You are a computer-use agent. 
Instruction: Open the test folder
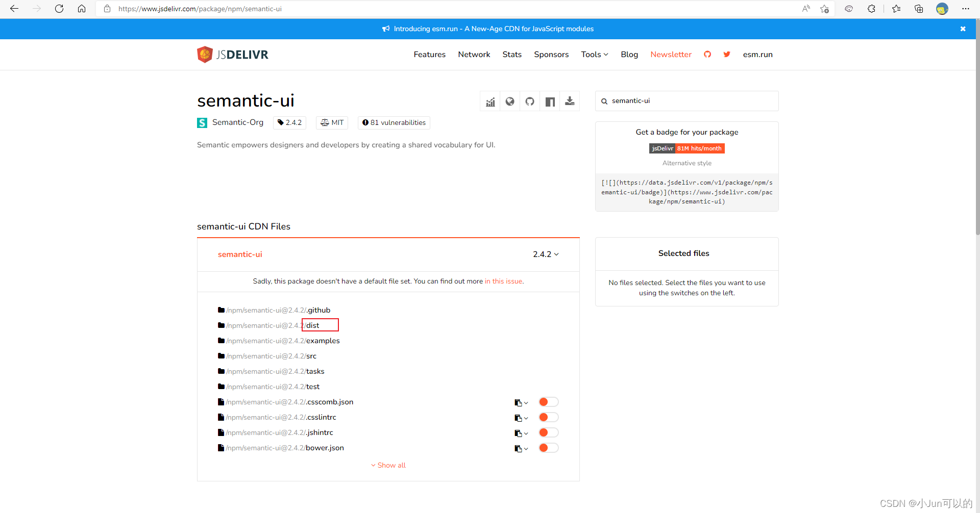coord(268,387)
